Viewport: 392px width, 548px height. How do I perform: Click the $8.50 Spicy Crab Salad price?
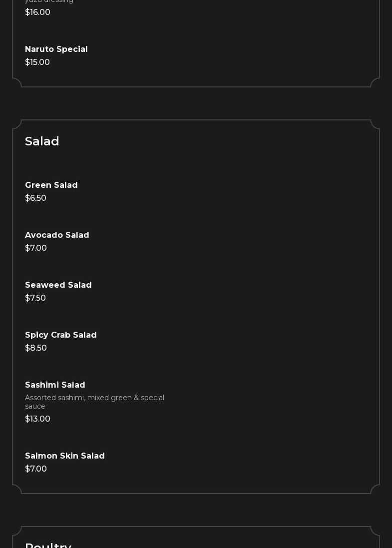(x=36, y=348)
